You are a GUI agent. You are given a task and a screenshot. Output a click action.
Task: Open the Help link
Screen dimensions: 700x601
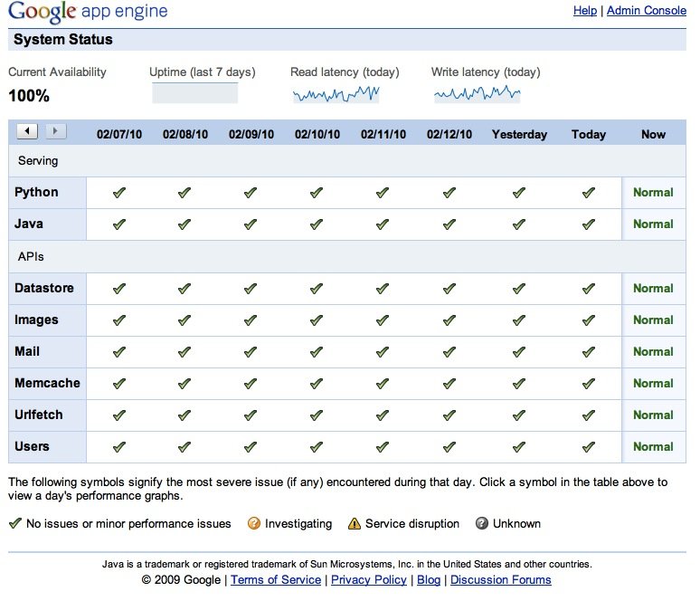click(585, 11)
